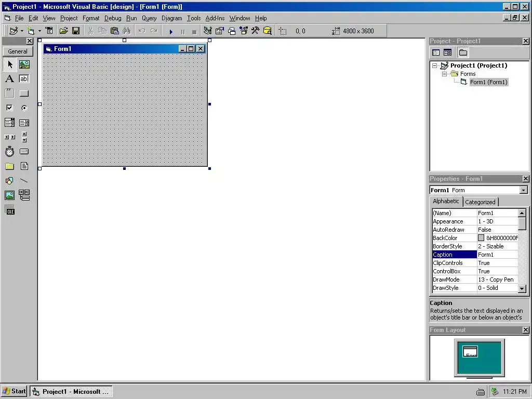Select the Shape control tool
Image resolution: width=532 pixels, height=399 pixels.
coord(10,181)
